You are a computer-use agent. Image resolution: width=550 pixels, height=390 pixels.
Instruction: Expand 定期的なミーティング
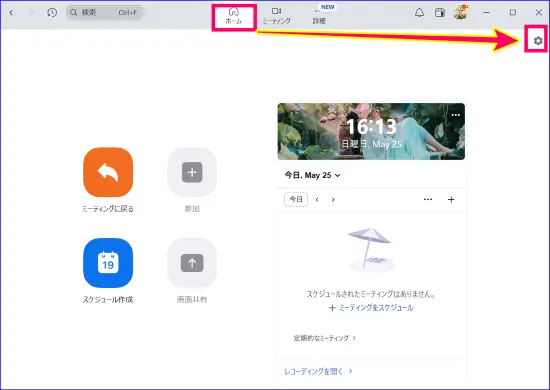click(x=324, y=338)
